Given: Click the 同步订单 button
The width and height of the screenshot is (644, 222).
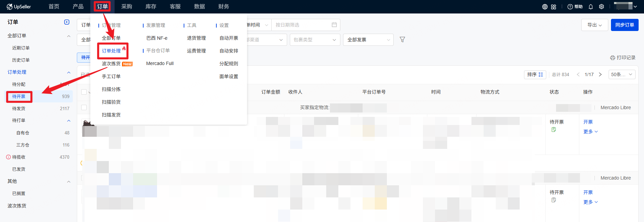Looking at the screenshot, I should point(624,25).
